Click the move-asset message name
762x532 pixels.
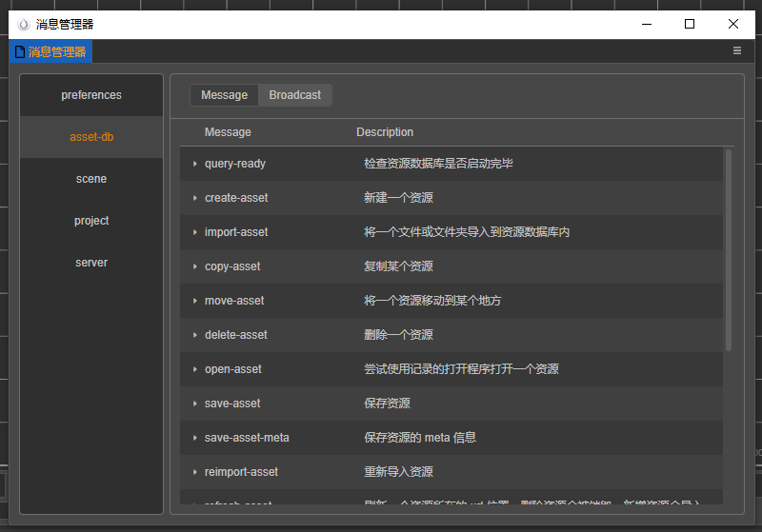click(234, 301)
